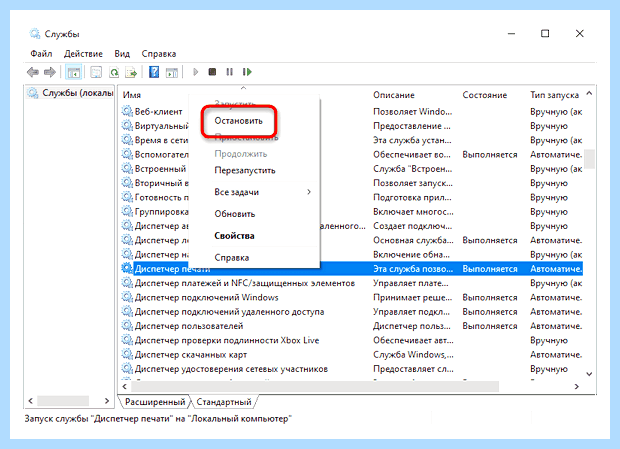This screenshot has width=620, height=449.
Task: Choose Справка in context menu
Action: coord(232,258)
